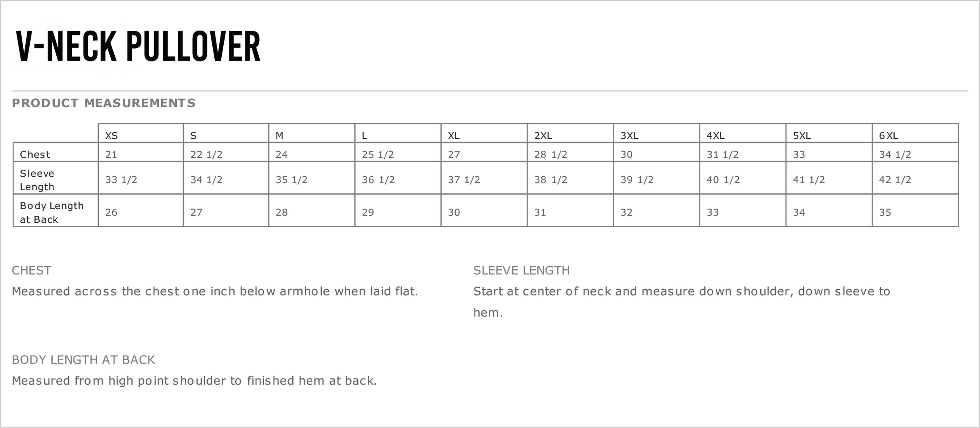Select the SLEEVE LENGTH description heading
The height and width of the screenshot is (428, 980).
(x=521, y=271)
